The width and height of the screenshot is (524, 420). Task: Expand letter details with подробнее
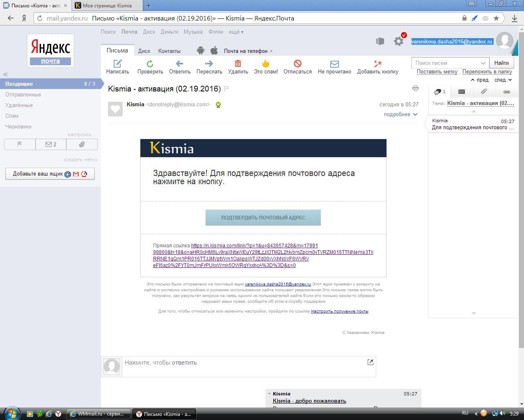(400, 114)
